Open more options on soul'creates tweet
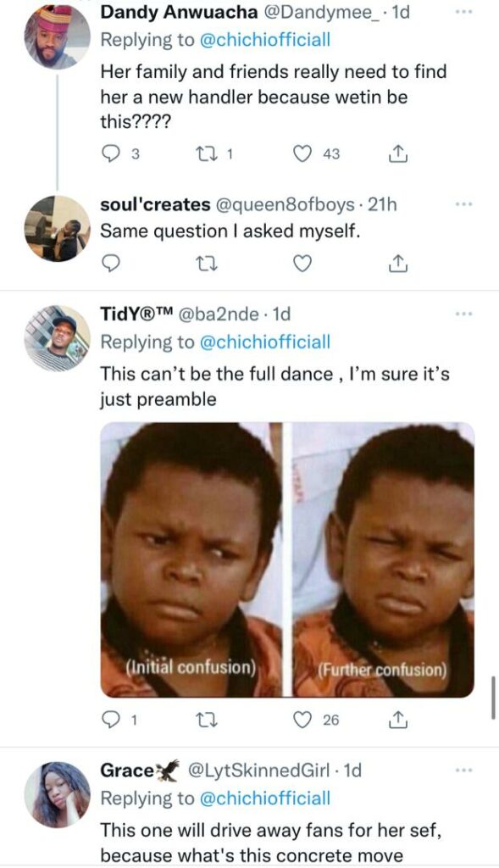 coord(463,204)
